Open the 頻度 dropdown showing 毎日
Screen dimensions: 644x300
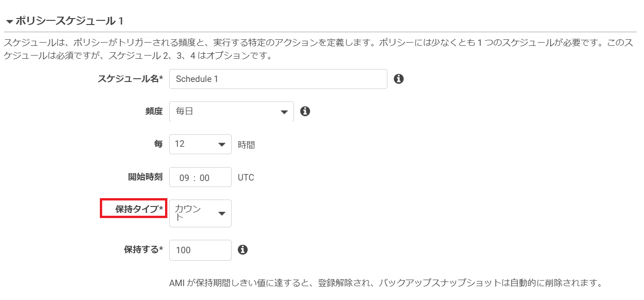(232, 112)
